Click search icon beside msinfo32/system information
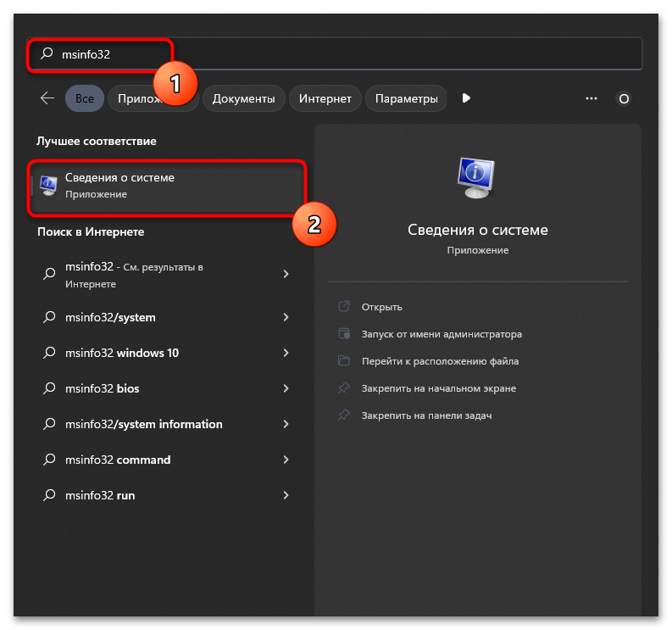This screenshot has height=630, width=672. pos(49,424)
